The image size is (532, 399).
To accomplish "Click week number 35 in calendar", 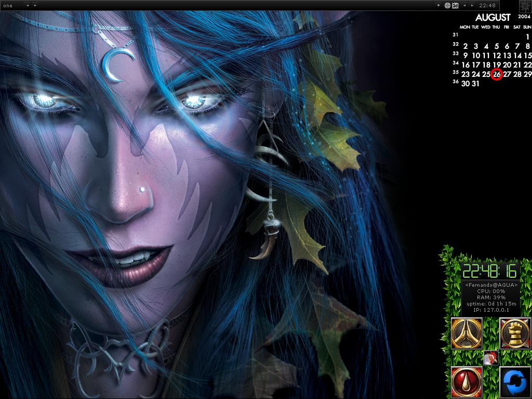I will coord(456,72).
